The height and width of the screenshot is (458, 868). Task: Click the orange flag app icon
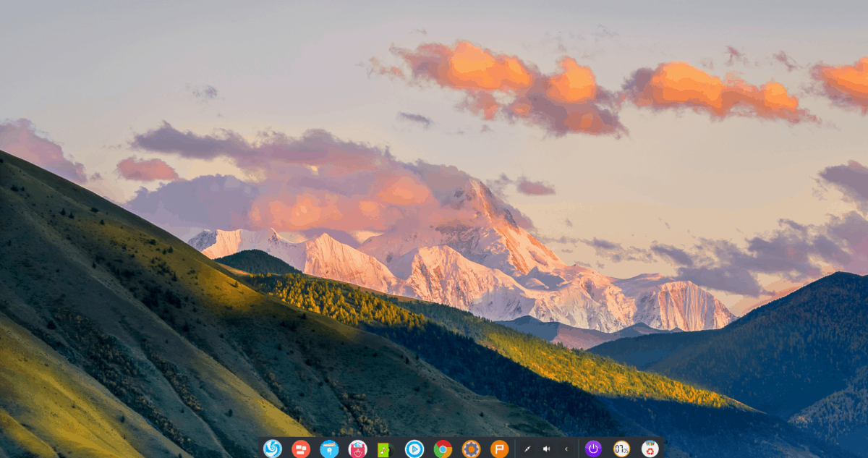tap(500, 448)
